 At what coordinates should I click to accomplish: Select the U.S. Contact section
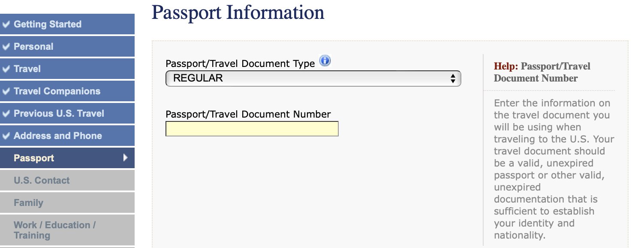[x=67, y=180]
